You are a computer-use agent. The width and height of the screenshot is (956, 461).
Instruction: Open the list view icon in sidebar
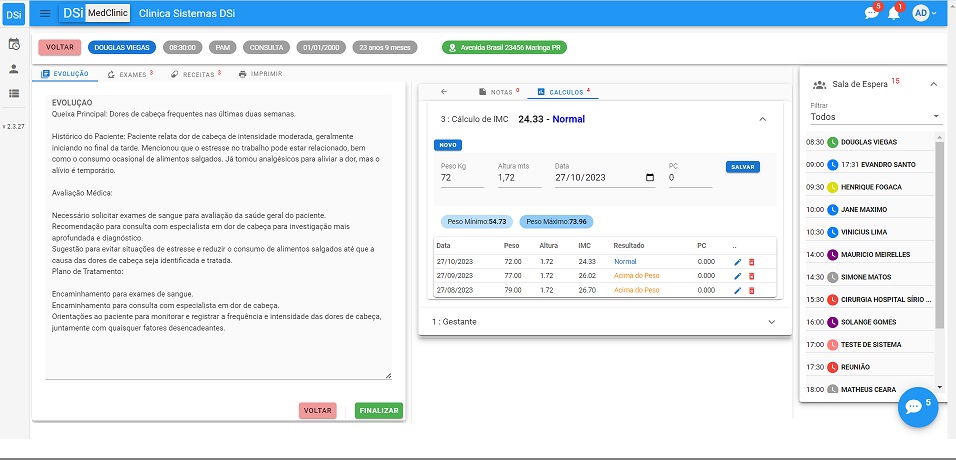14,94
